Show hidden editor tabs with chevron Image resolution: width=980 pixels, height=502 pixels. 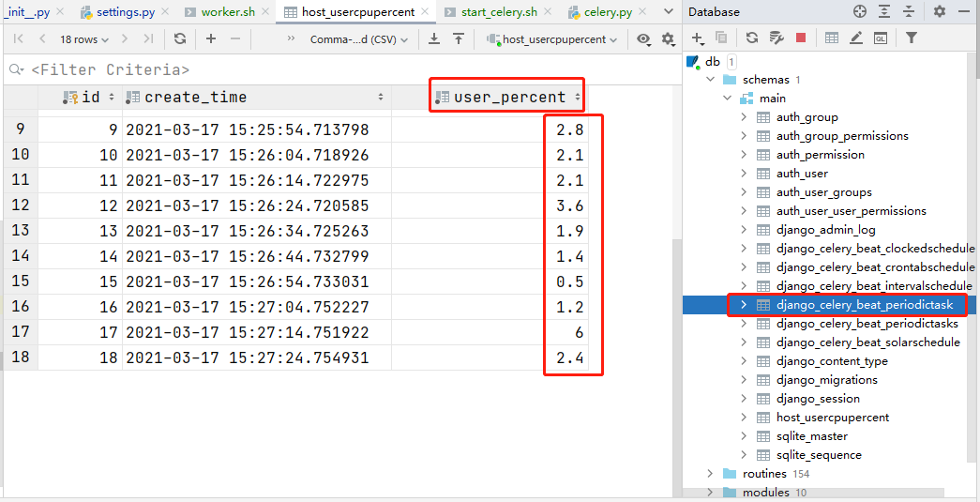click(668, 12)
